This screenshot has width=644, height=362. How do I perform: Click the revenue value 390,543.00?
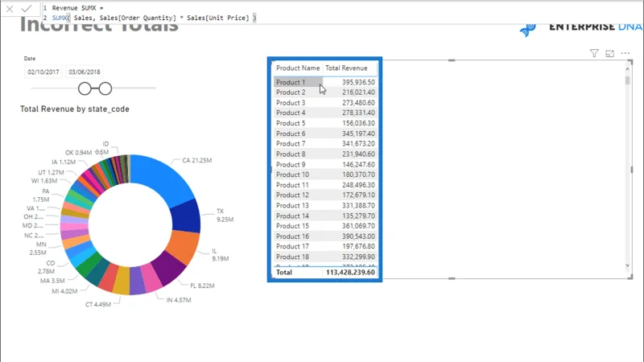point(358,236)
